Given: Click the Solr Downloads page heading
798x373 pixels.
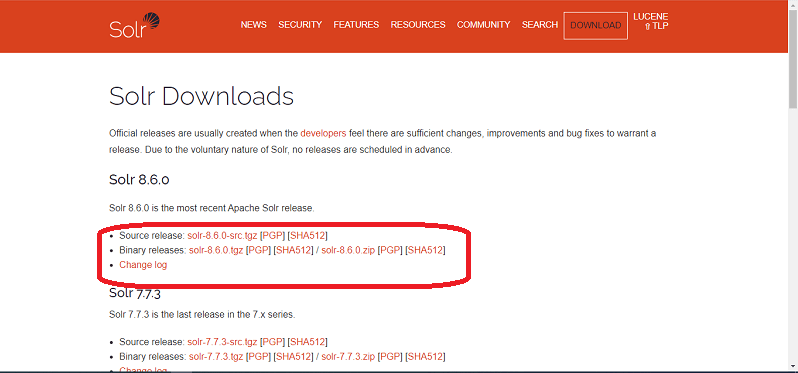Looking at the screenshot, I should point(201,96).
